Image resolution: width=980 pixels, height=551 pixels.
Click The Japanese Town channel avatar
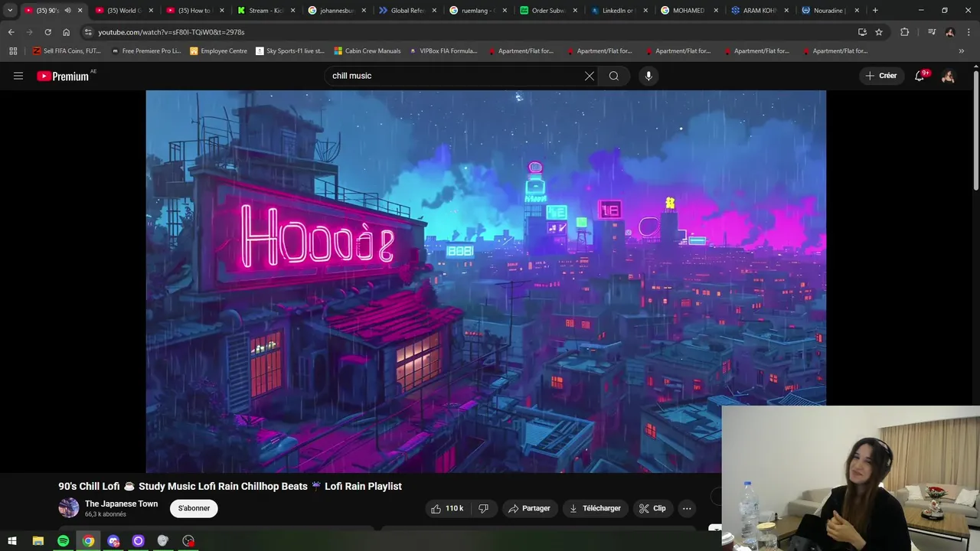click(x=69, y=508)
